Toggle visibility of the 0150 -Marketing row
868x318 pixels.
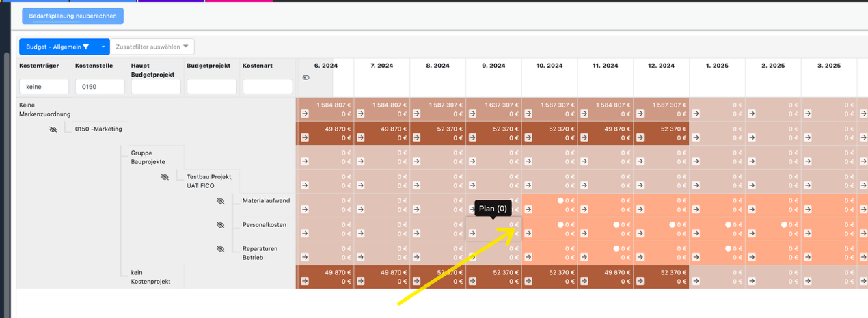53,129
